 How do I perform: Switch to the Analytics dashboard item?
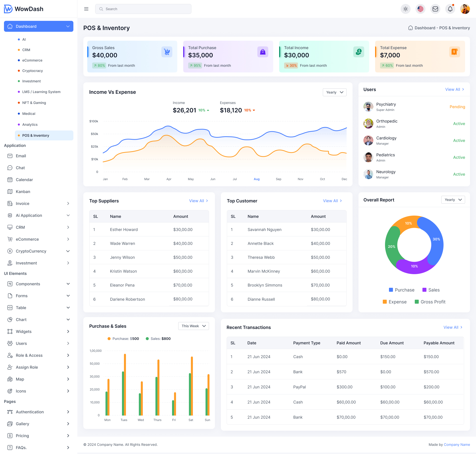30,124
